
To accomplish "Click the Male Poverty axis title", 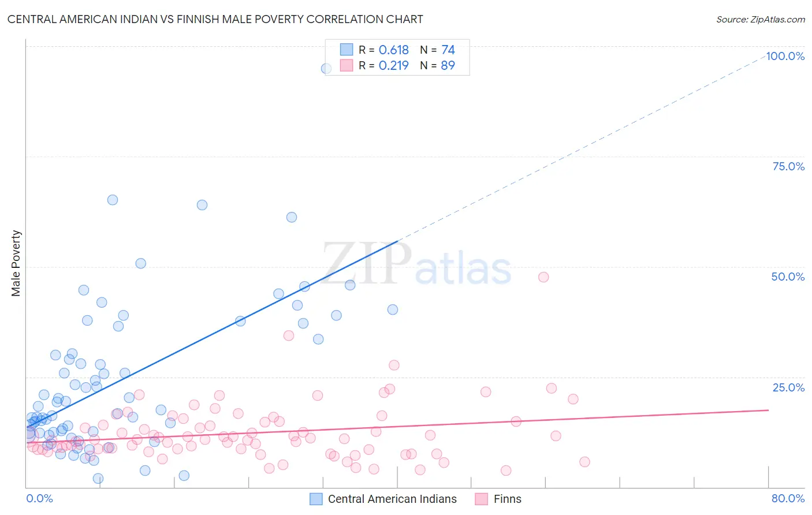I will coord(16,263).
